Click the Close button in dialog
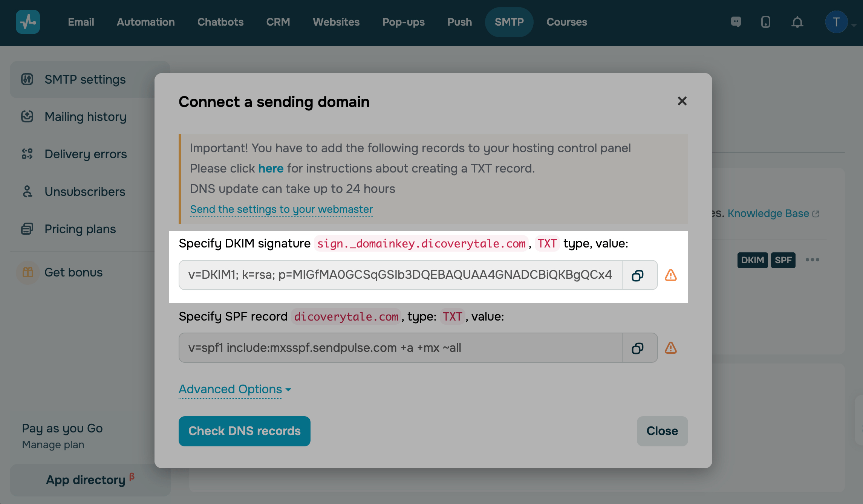 pyautogui.click(x=662, y=431)
